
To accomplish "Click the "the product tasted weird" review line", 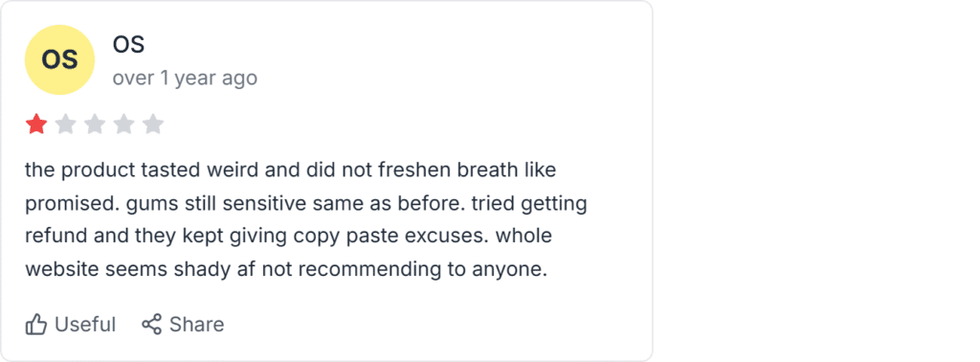I will pos(291,170).
